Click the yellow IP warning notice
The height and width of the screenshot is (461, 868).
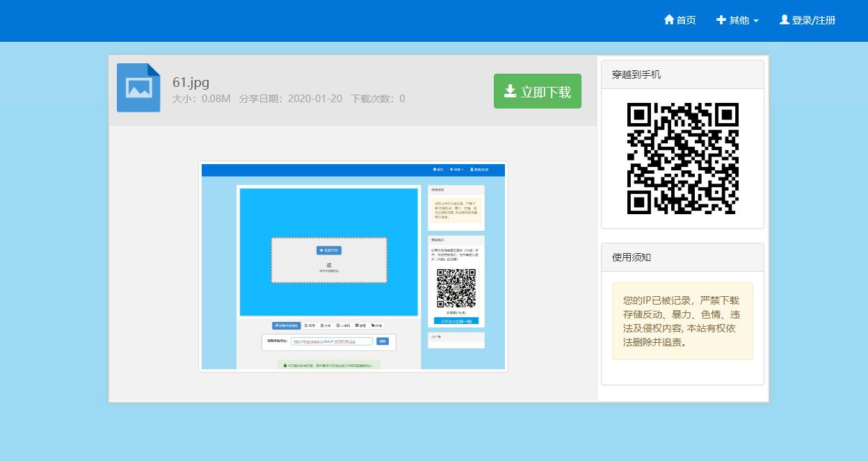682,321
